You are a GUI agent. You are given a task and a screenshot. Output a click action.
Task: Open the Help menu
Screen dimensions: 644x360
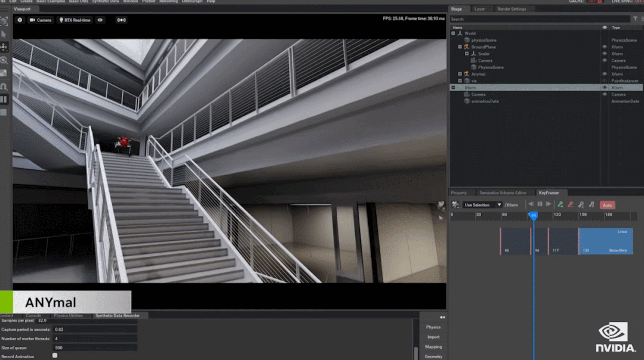pos(211,1)
